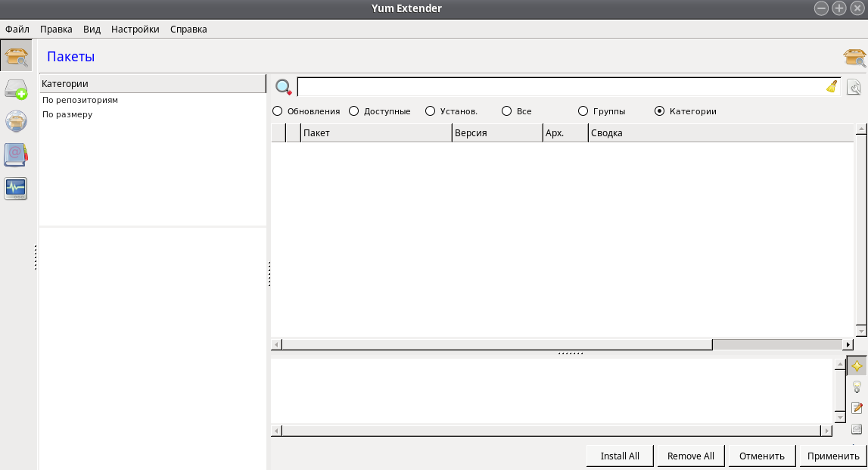Viewport: 868px width, 470px height.
Task: Click package list vertical scroll up arrow
Action: pos(860,129)
